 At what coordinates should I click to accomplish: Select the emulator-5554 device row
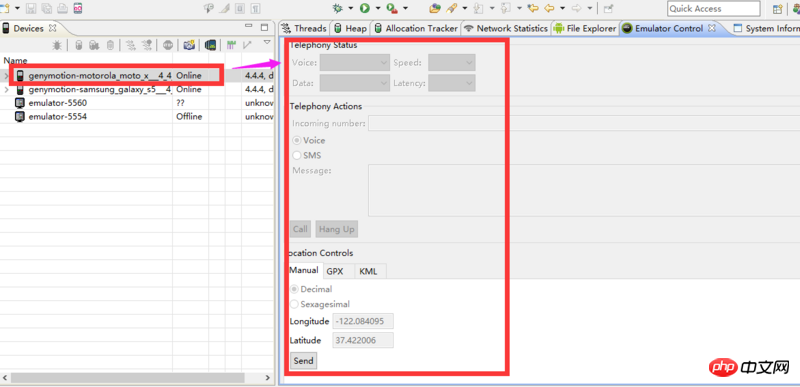point(137,117)
